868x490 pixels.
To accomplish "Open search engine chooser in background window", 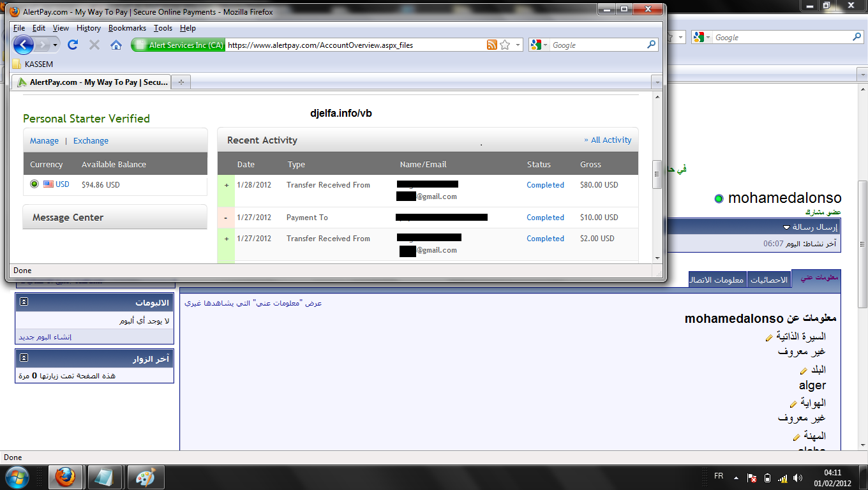I will click(701, 38).
